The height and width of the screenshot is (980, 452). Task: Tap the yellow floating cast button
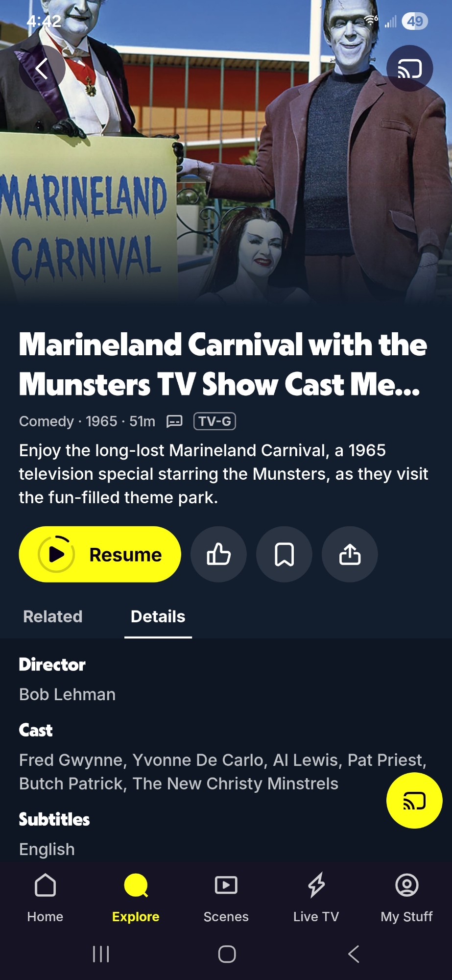coord(414,801)
